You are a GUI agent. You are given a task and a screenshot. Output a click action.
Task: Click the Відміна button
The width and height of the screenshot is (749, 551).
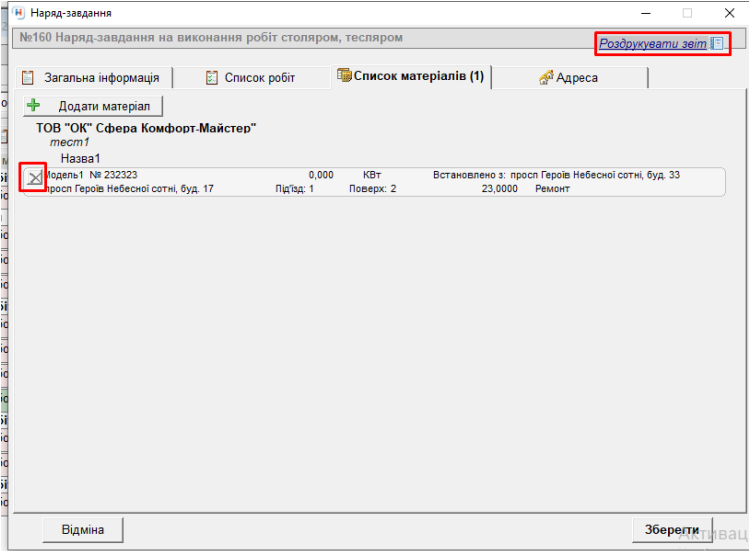click(83, 529)
